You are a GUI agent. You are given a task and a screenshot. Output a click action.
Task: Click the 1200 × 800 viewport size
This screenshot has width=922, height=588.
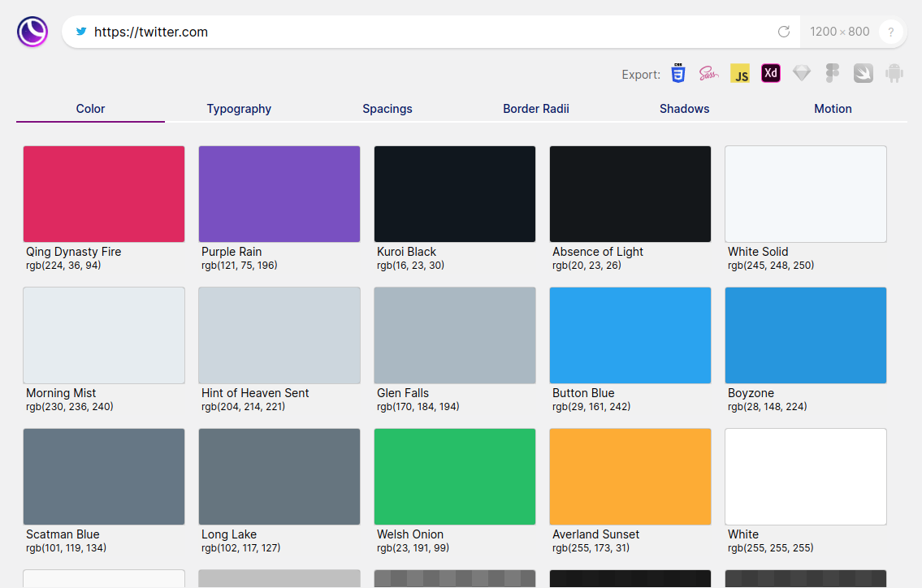pyautogui.click(x=839, y=32)
